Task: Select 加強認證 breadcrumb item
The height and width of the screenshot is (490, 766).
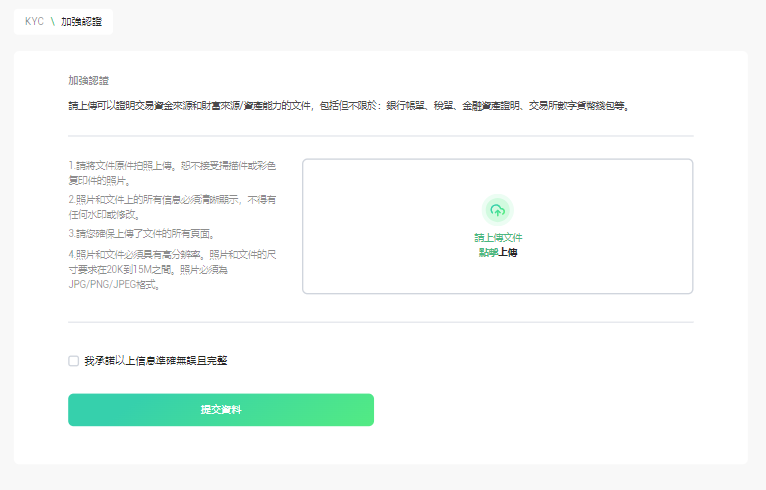Action: point(81,21)
